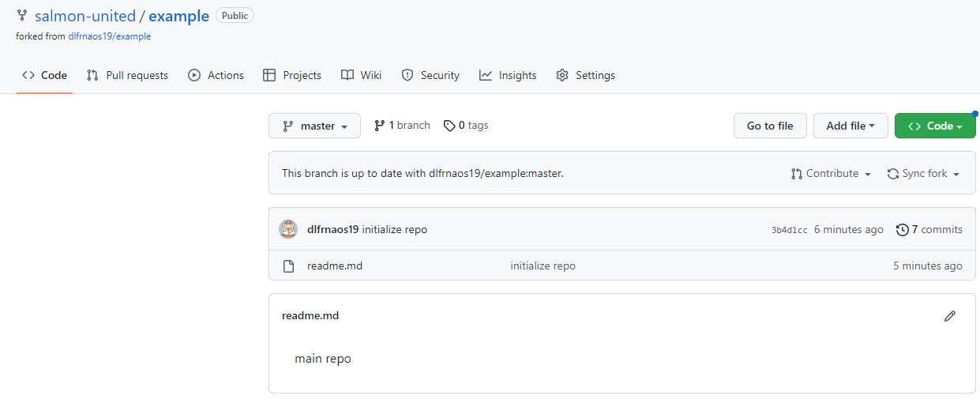Click the Insights graph icon
Image resolution: width=980 pixels, height=403 pixels.
[x=486, y=75]
